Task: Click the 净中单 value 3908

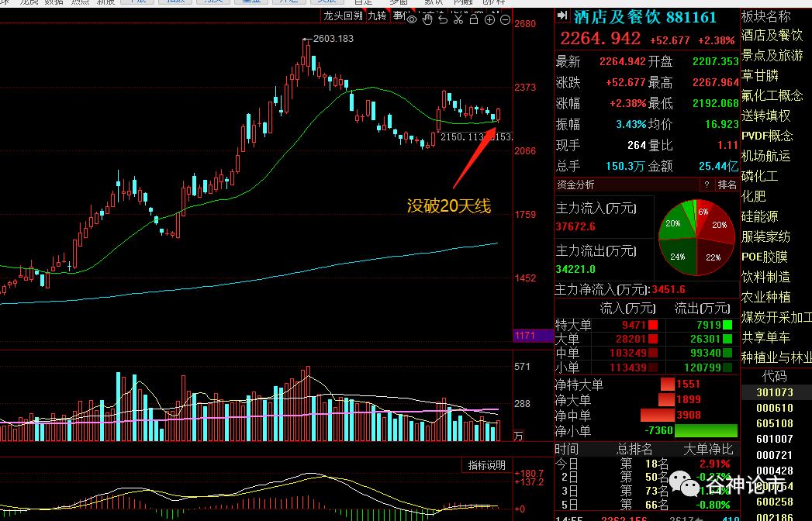Action: [689, 415]
